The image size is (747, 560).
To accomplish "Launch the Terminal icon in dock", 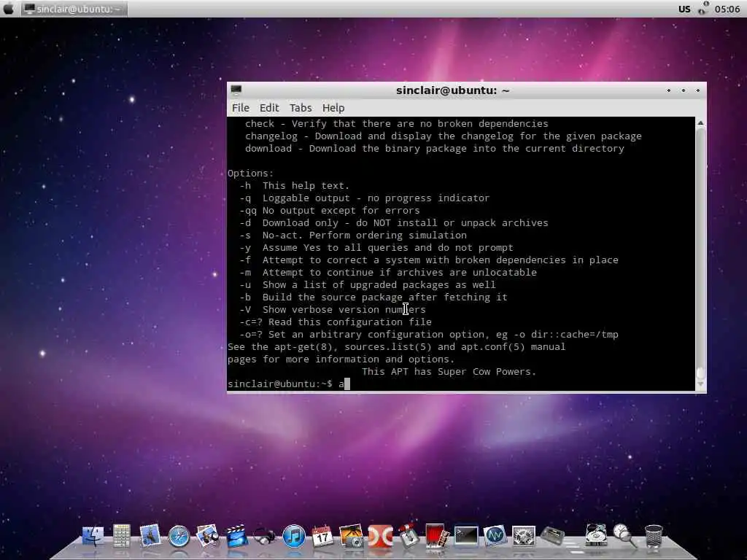I will 466,536.
